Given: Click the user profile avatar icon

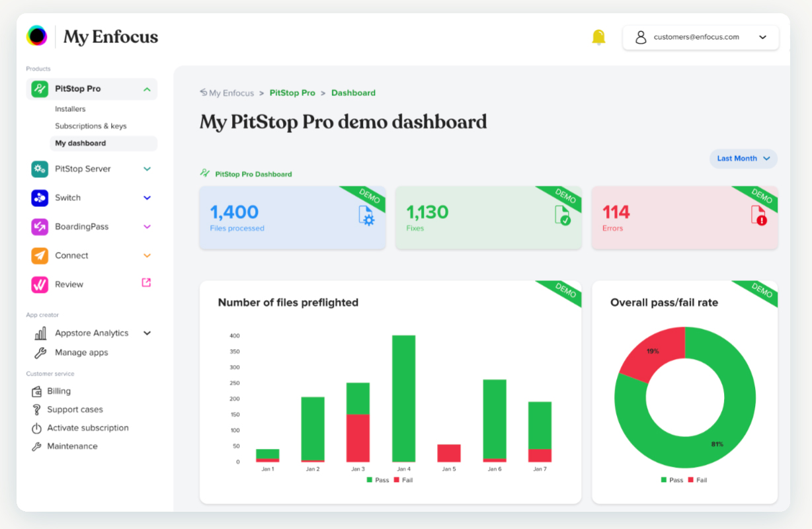Looking at the screenshot, I should (641, 37).
